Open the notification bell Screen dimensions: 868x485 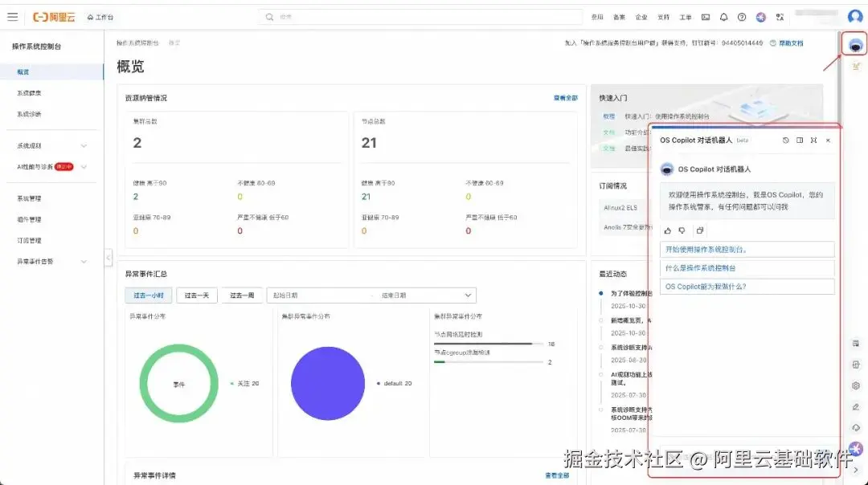click(x=723, y=17)
